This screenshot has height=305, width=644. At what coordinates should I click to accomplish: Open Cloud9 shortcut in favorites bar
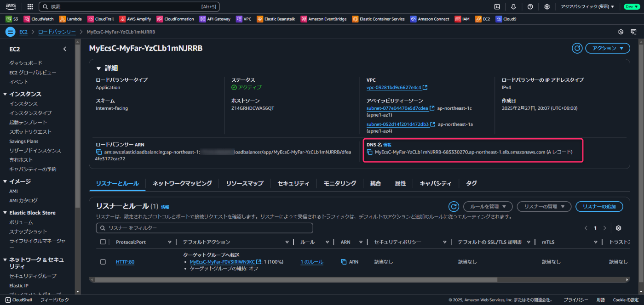coord(506,19)
